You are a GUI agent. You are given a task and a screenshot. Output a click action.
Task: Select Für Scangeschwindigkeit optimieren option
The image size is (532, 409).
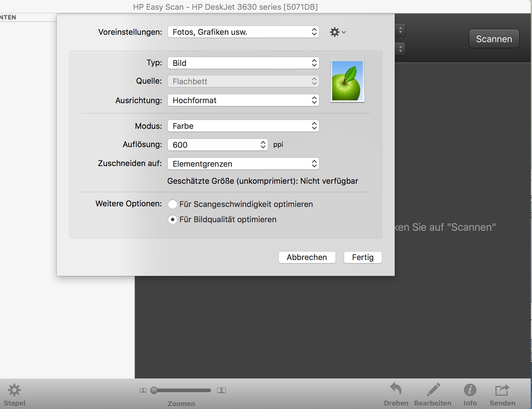coord(173,204)
